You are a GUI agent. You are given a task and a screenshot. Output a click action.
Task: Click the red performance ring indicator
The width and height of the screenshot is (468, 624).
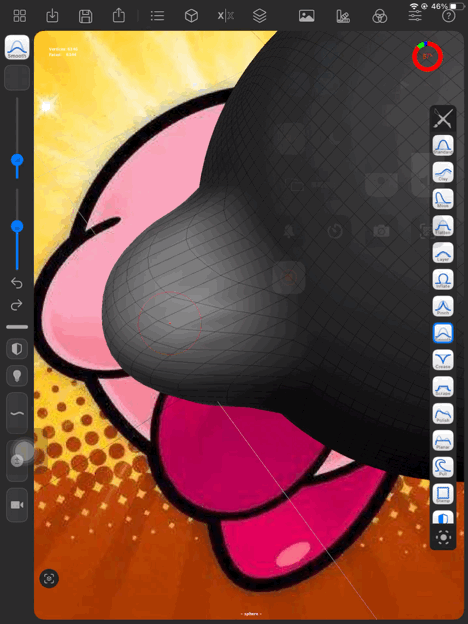427,57
